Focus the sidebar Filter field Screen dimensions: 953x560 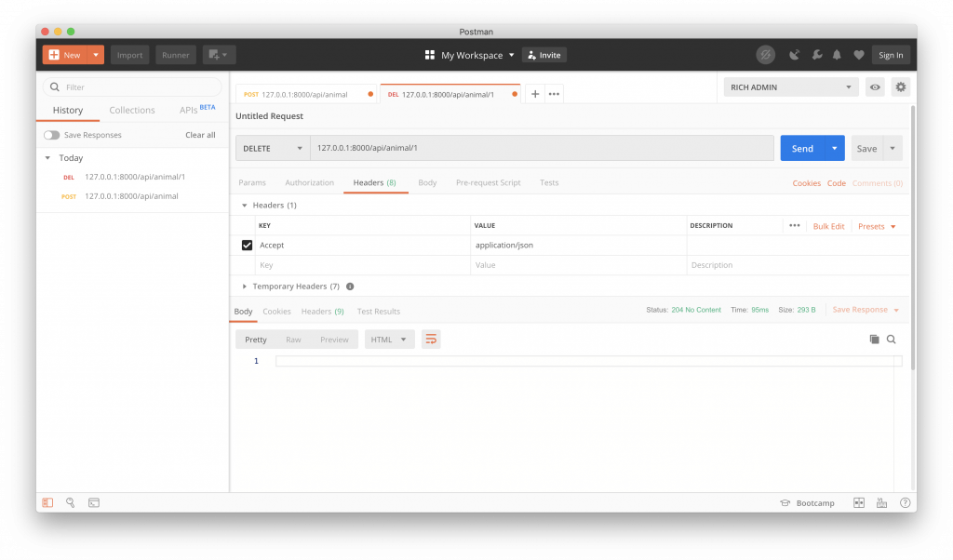tap(132, 87)
